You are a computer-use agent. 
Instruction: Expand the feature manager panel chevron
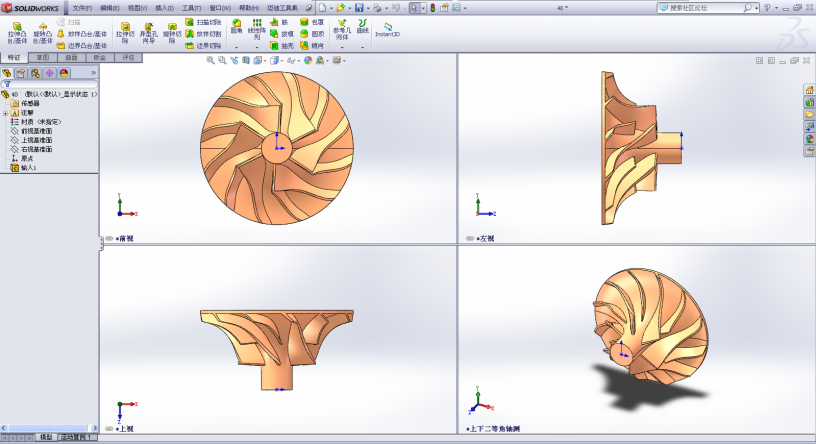[93, 73]
